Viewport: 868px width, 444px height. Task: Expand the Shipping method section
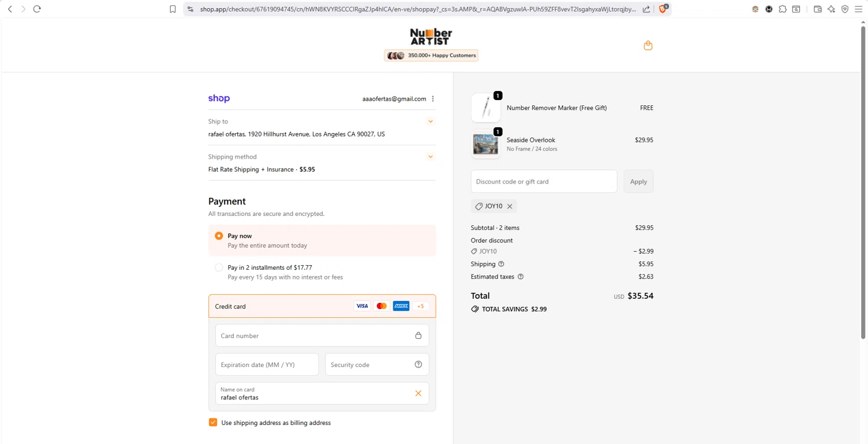pyautogui.click(x=430, y=157)
